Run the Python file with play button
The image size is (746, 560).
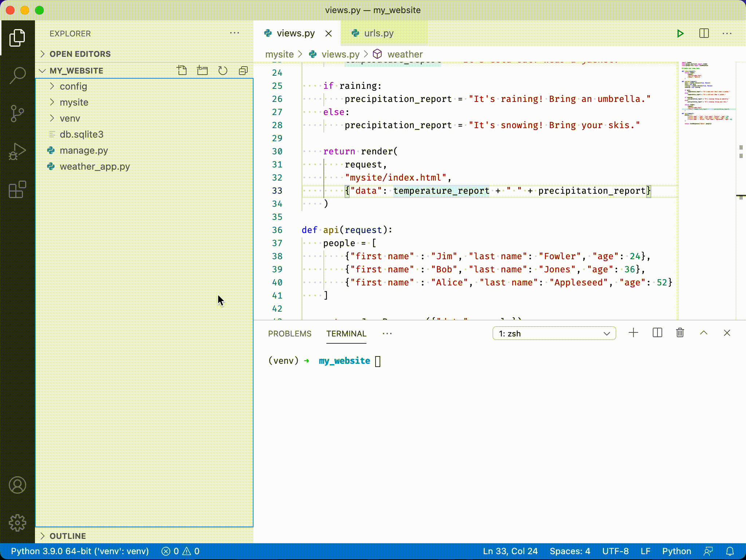(x=680, y=33)
